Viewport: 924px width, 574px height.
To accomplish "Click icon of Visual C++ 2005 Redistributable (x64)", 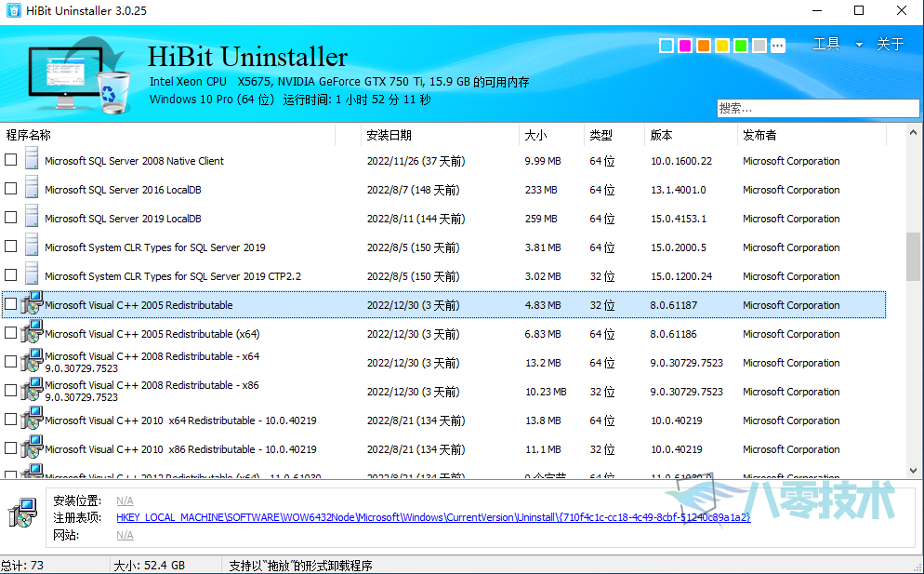I will click(x=32, y=332).
